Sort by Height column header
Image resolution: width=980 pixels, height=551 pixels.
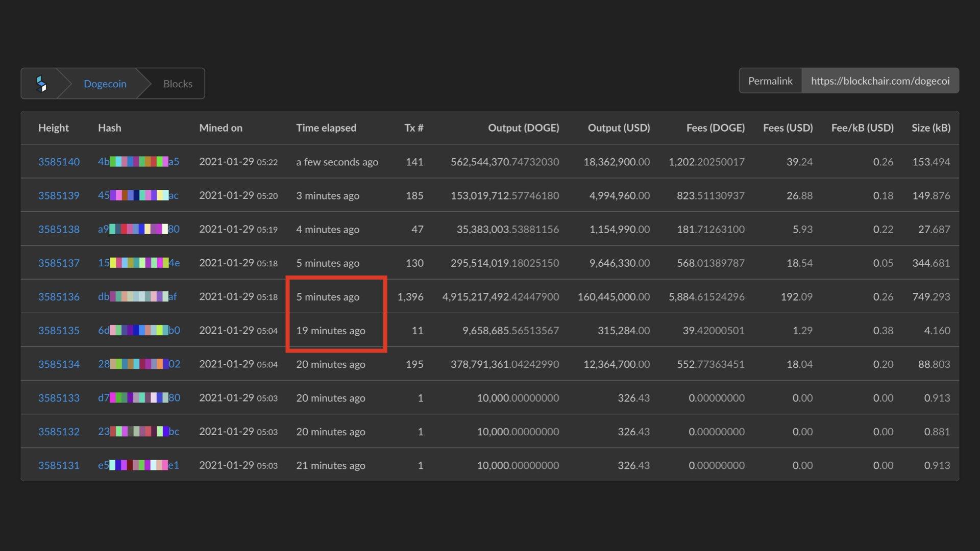53,128
